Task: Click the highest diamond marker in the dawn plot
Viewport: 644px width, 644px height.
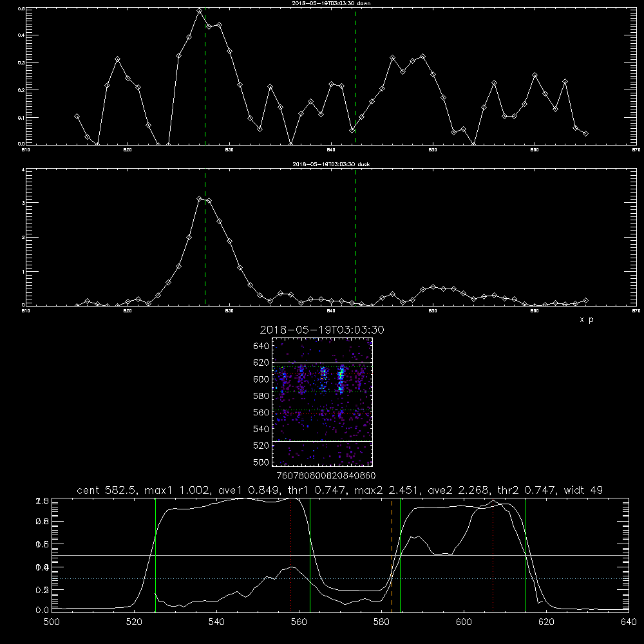Action: click(199, 11)
